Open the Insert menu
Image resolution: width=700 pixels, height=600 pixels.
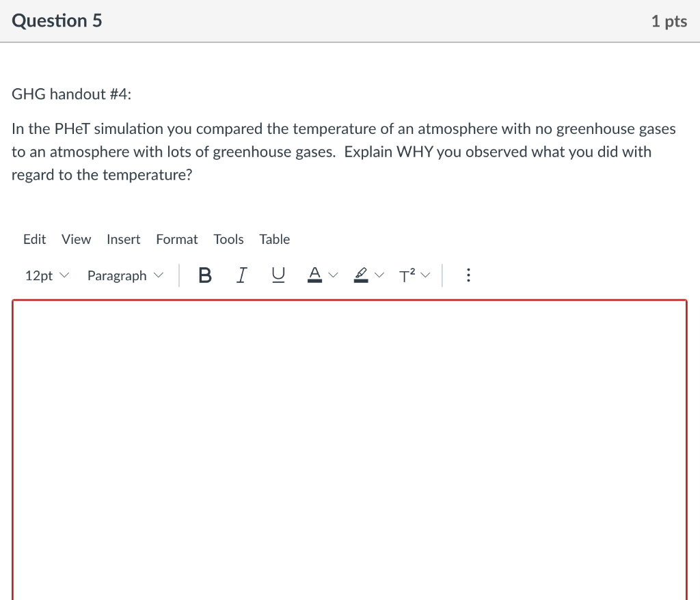pyautogui.click(x=123, y=239)
